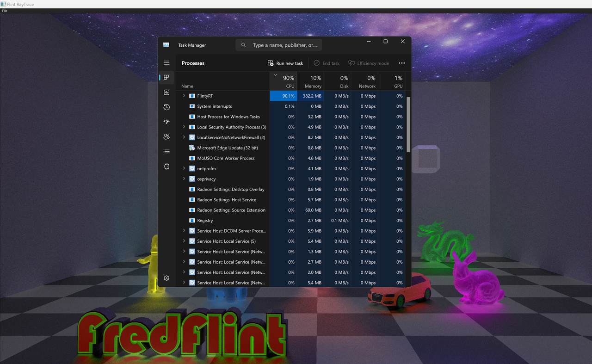Click the process list vertical scrollbar
This screenshot has width=592, height=364.
[408, 125]
